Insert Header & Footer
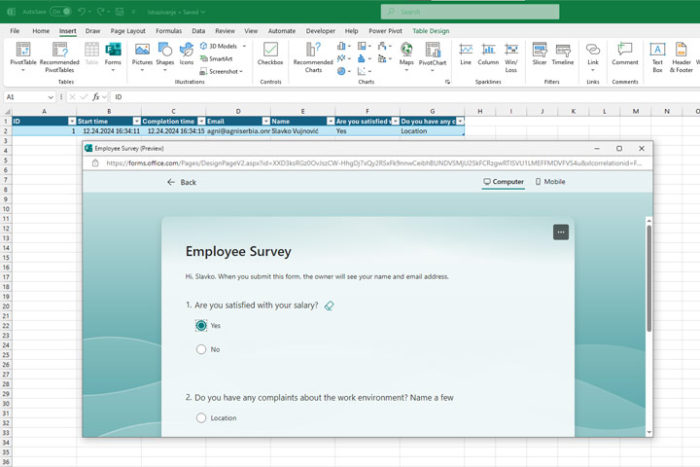The height and width of the screenshot is (467, 700). pyautogui.click(x=681, y=57)
